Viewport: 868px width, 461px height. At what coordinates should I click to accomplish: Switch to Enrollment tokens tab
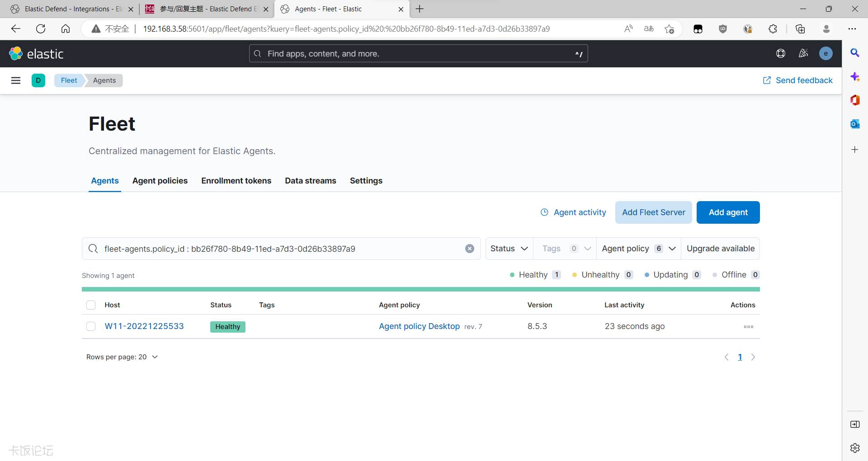[x=236, y=181]
